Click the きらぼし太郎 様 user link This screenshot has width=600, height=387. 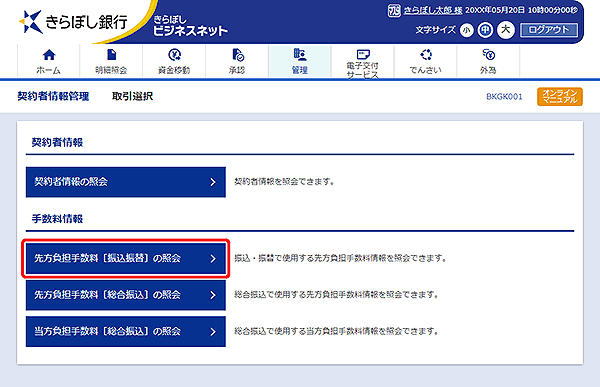click(x=433, y=11)
